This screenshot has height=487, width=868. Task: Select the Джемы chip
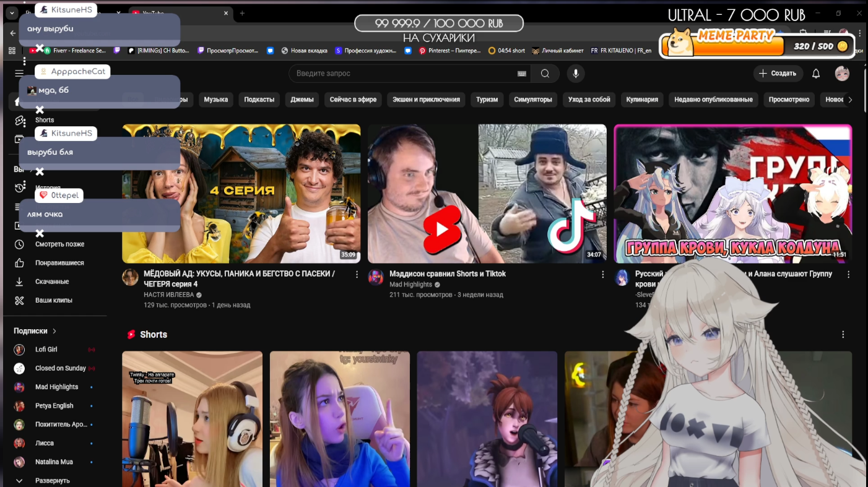[302, 100]
